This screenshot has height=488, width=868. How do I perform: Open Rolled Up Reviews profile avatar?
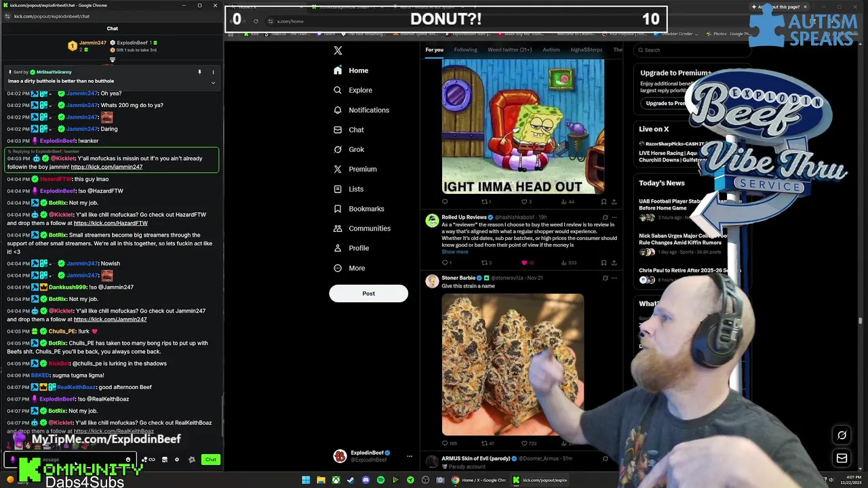tap(432, 220)
